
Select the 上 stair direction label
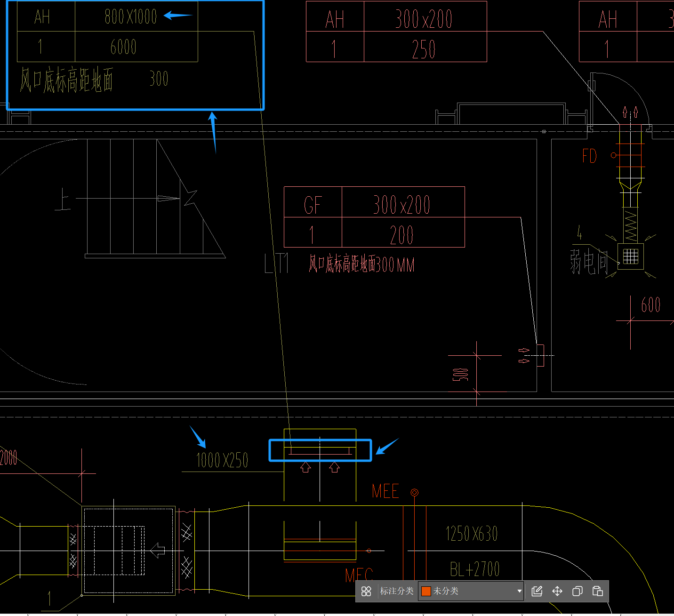pos(63,199)
